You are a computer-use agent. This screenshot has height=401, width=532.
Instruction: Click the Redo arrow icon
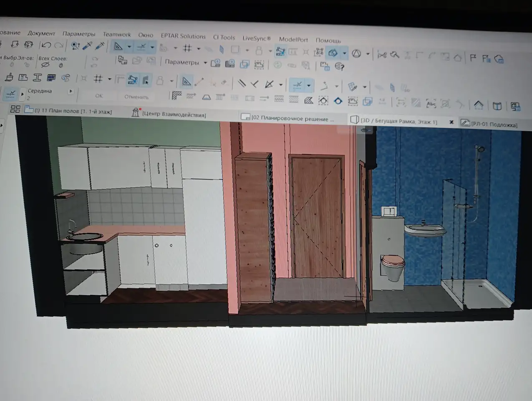coord(59,45)
